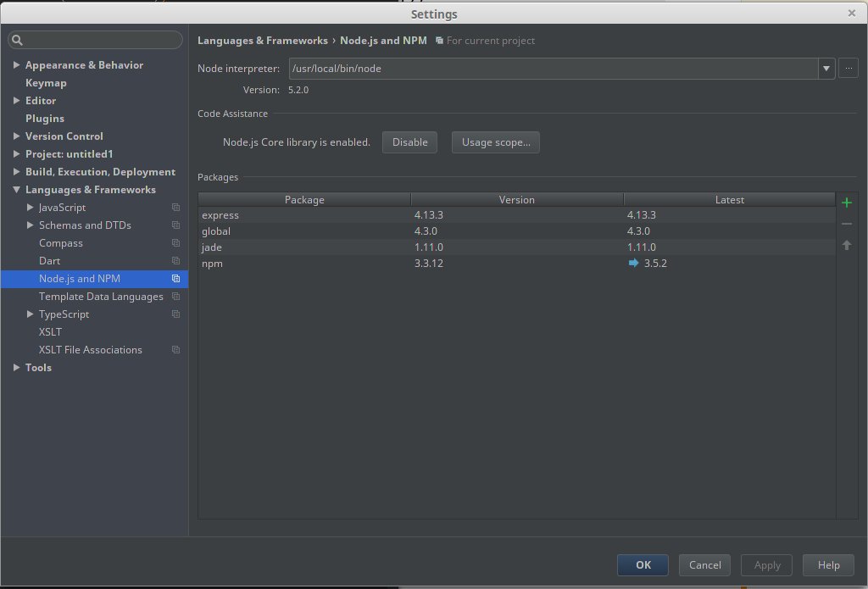Image resolution: width=868 pixels, height=589 pixels.
Task: Close the Settings dialog with X
Action: point(851,14)
